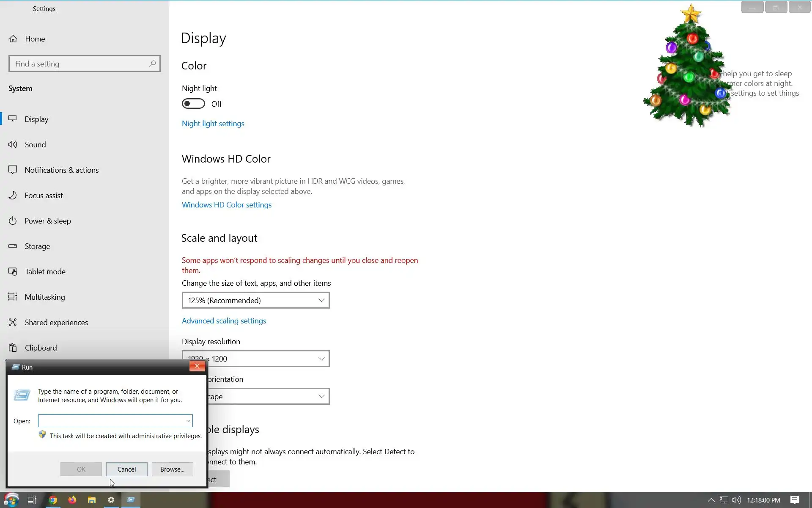Viewport: 812px width, 508px height.
Task: Select Sound in the System sidebar
Action: [x=35, y=145]
